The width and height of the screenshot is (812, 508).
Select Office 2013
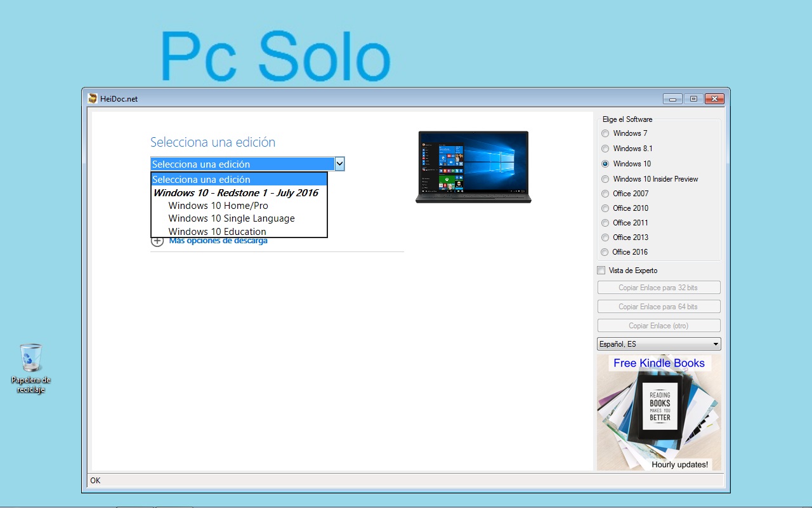tap(605, 237)
